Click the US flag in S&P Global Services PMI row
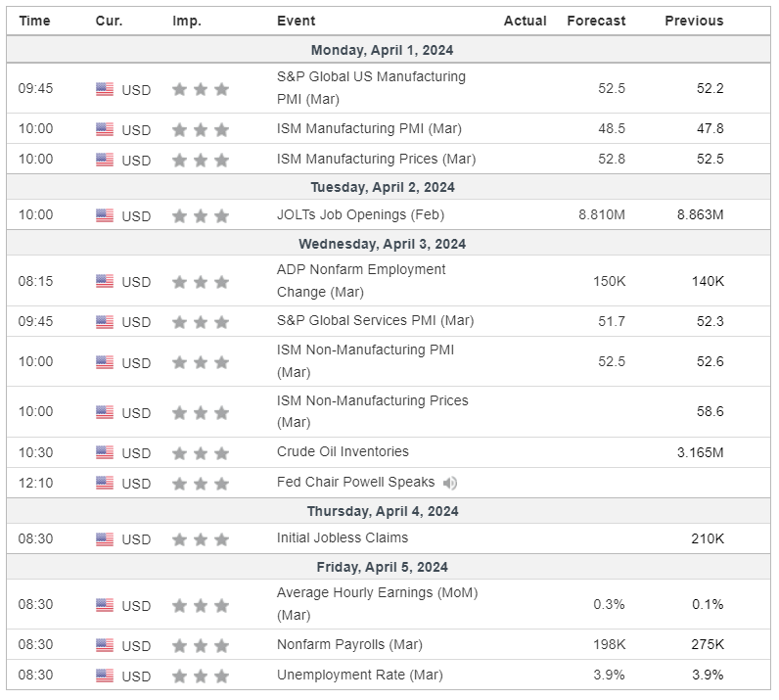The width and height of the screenshot is (779, 700). pyautogui.click(x=105, y=322)
